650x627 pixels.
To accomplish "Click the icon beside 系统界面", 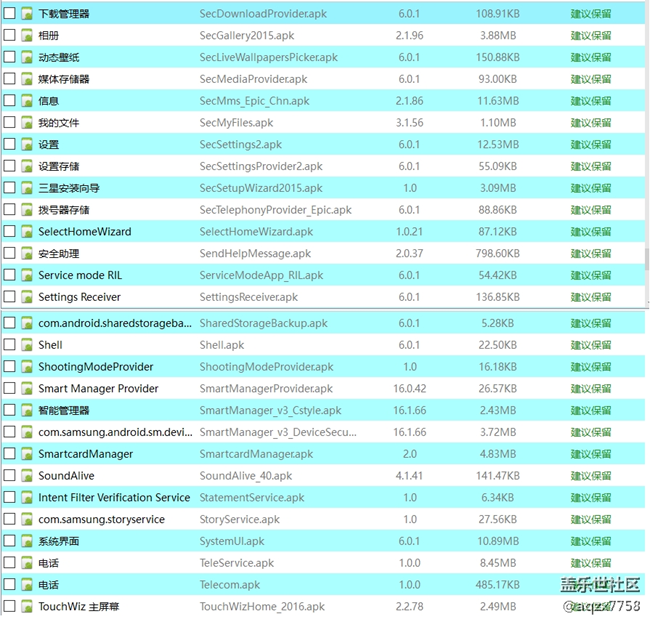I will pos(28,541).
